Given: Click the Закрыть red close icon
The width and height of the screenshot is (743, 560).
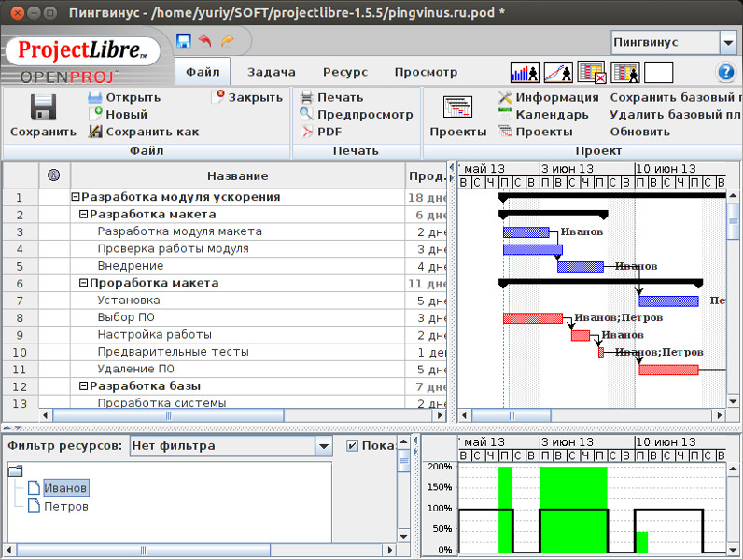Looking at the screenshot, I should (218, 97).
